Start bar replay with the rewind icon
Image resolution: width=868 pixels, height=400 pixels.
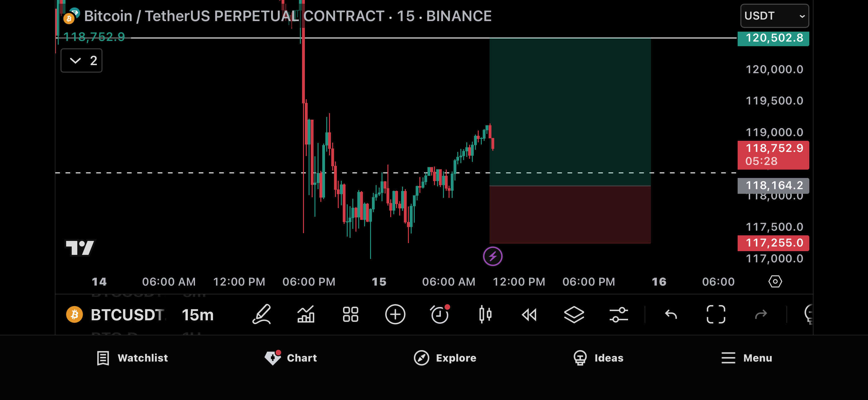[530, 315]
